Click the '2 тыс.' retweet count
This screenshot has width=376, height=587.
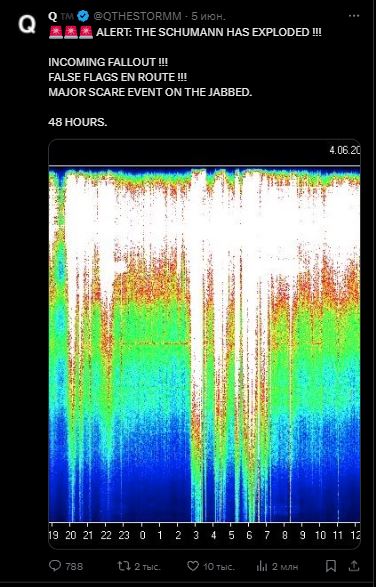point(147,566)
